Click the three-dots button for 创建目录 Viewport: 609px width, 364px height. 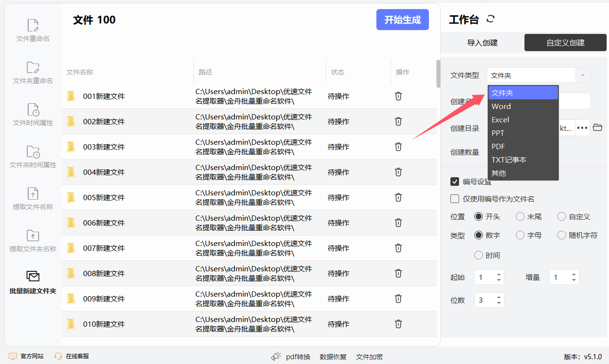point(582,128)
